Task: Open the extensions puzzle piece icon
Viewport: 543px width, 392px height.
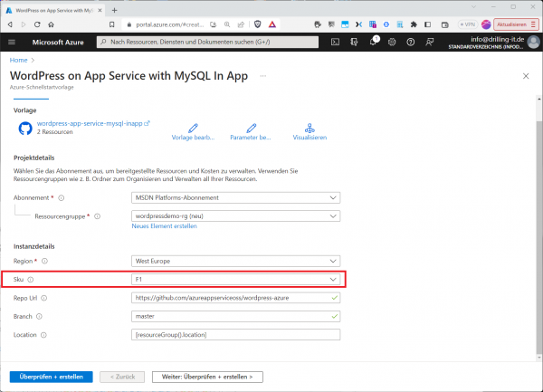Action: click(x=414, y=24)
